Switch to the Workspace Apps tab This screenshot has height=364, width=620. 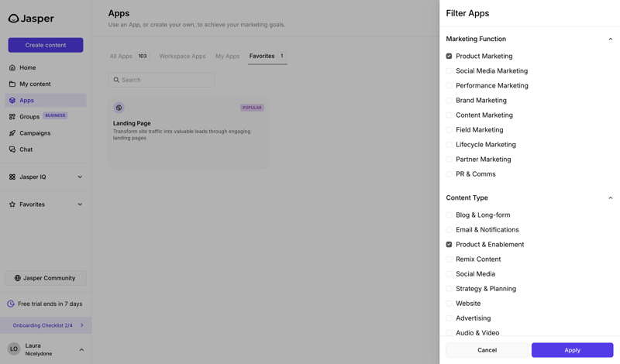[x=182, y=56]
